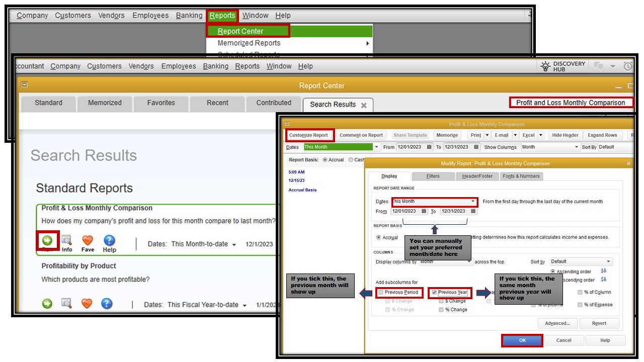The height and width of the screenshot is (362, 644).
Task: Select Accrual radio in Modify Report dialog
Action: (x=379, y=237)
